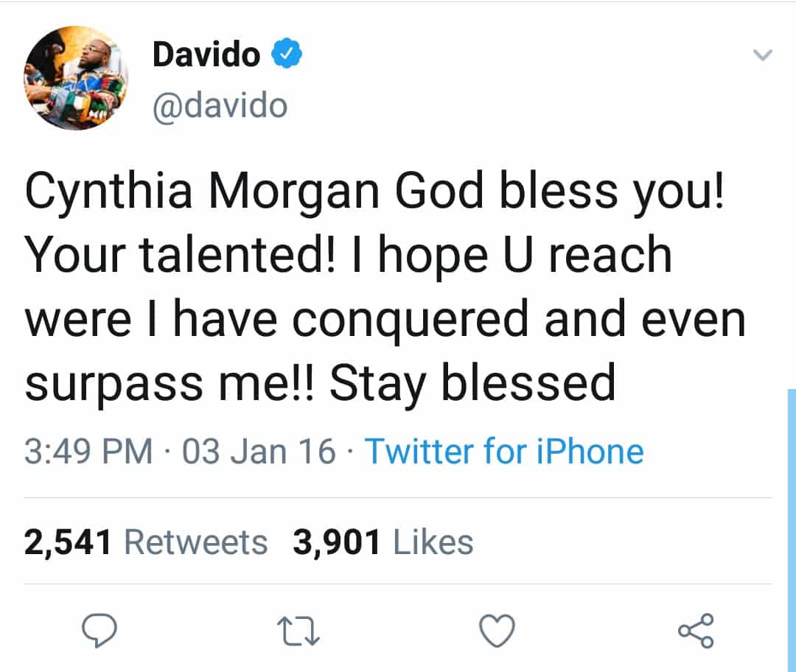Click the 2,541 retweet count number

click(68, 542)
